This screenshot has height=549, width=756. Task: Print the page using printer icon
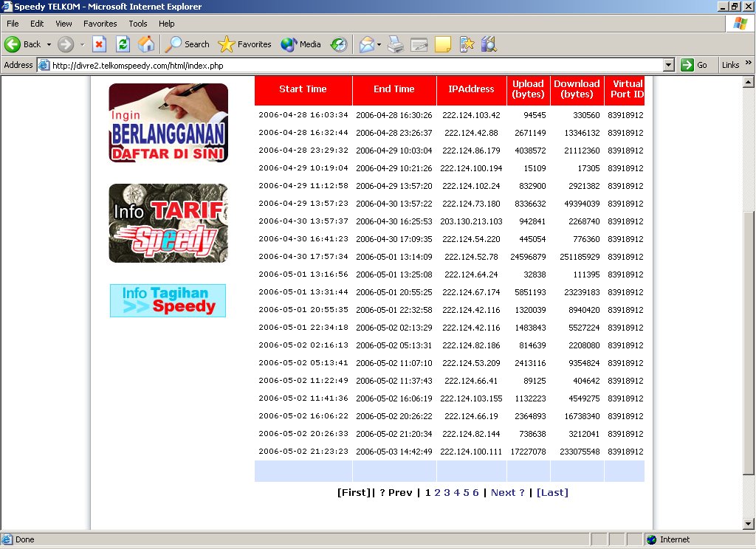(396, 44)
